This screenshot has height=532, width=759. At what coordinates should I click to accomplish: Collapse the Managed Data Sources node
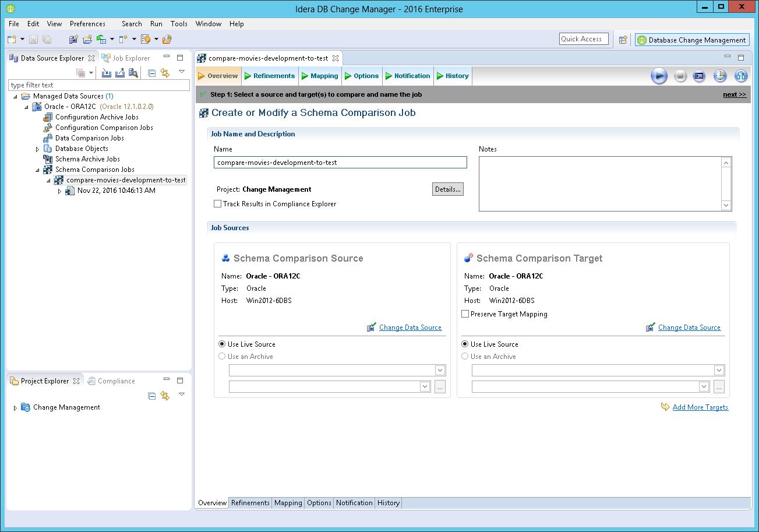click(x=15, y=97)
